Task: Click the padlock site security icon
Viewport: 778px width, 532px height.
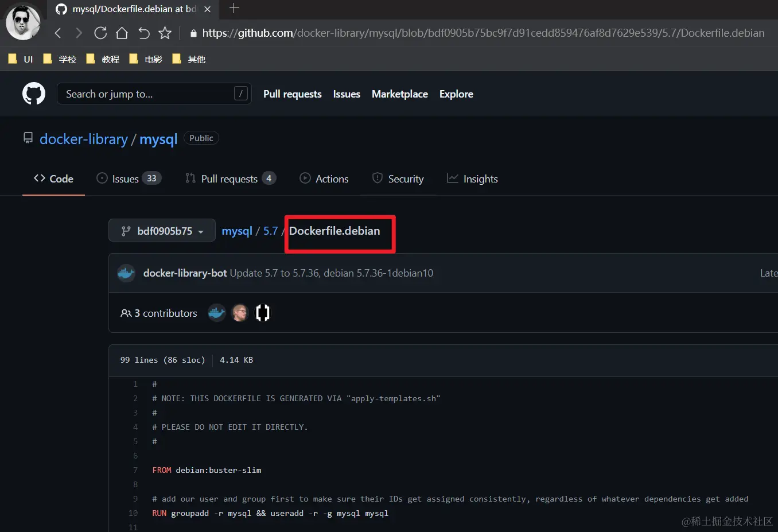Action: [x=193, y=33]
